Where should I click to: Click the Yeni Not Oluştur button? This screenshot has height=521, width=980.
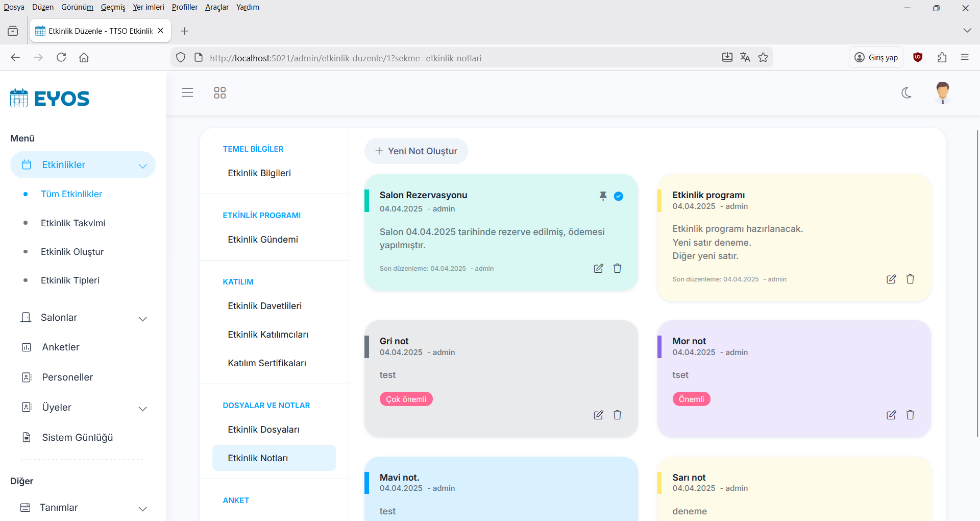[416, 151]
